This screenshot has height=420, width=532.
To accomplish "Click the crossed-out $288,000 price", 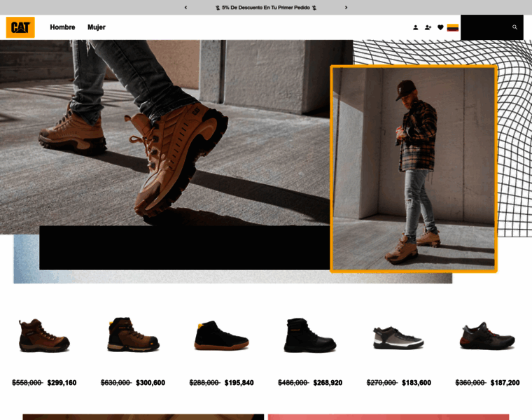I will 204,383.
